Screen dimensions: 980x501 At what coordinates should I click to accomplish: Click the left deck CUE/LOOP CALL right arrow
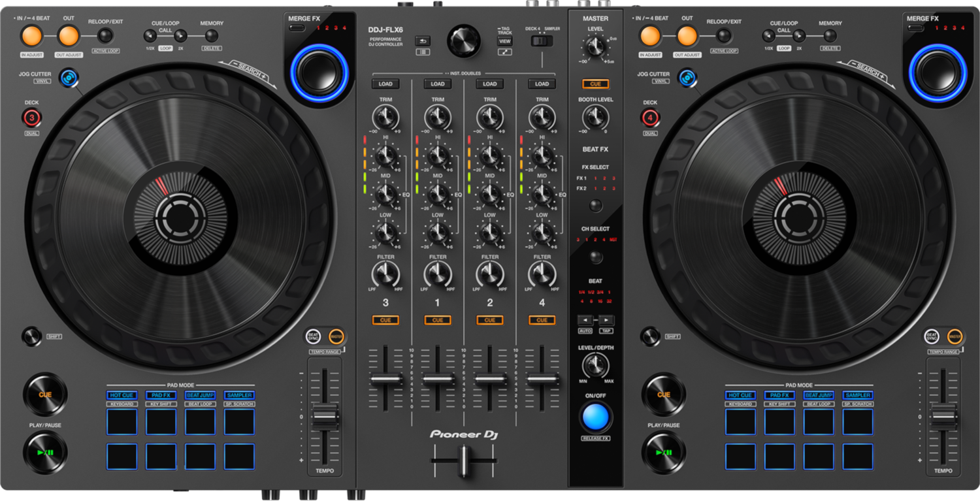coord(181,36)
